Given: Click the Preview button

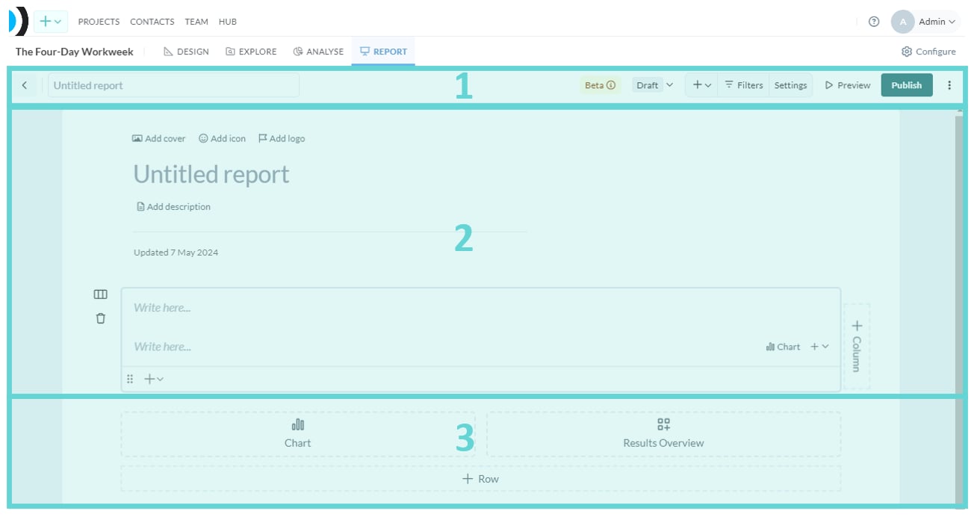Looking at the screenshot, I should point(848,85).
